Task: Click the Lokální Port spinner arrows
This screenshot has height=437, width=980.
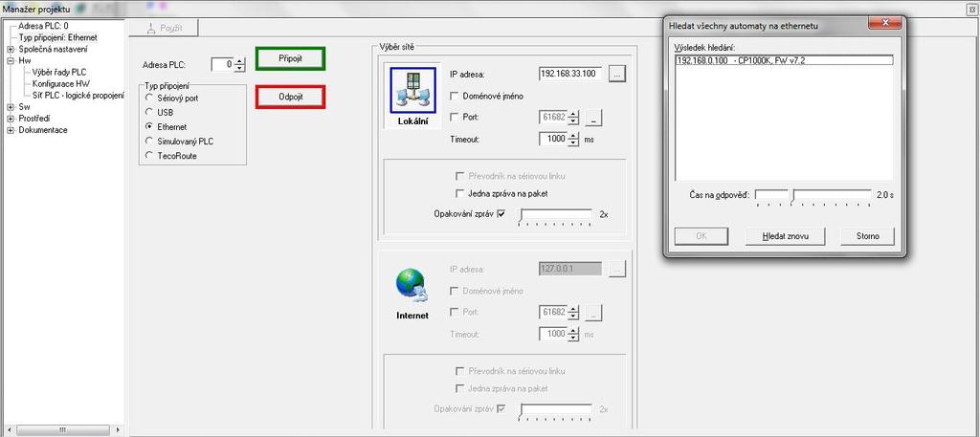Action: point(574,118)
